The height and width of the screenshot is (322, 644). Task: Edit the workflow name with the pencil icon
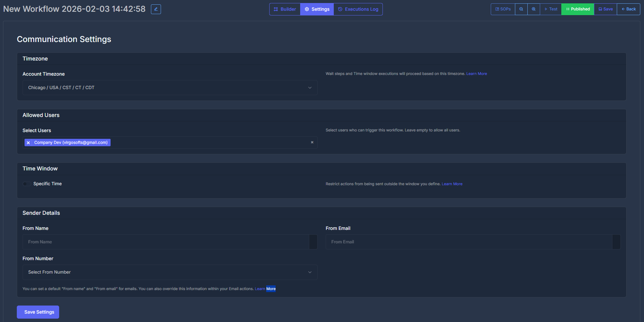(156, 9)
